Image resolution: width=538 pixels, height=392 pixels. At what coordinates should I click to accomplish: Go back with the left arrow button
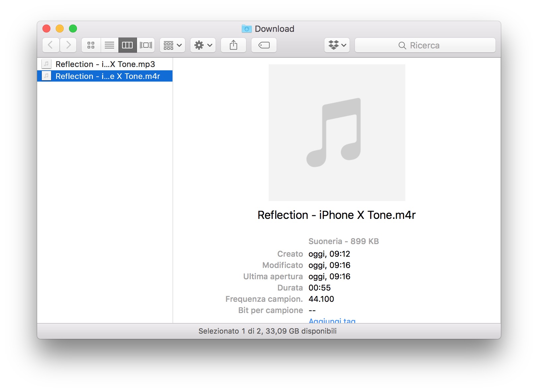coord(51,45)
